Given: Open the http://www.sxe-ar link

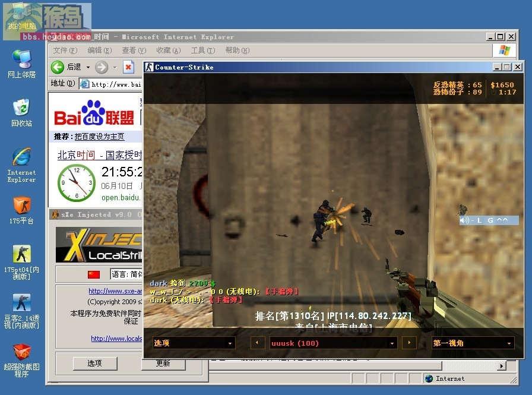Looking at the screenshot, I should coord(115,291).
